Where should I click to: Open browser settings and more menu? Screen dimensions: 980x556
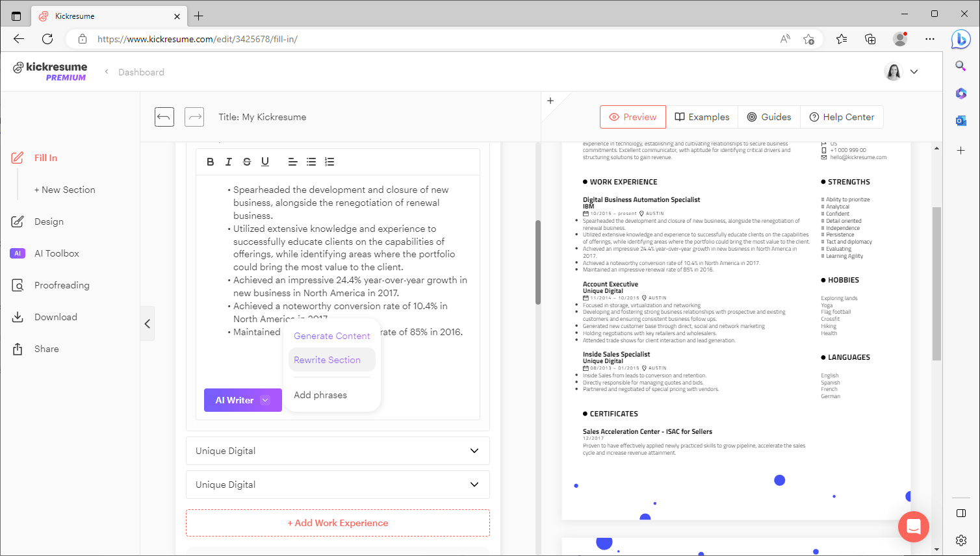coord(930,39)
